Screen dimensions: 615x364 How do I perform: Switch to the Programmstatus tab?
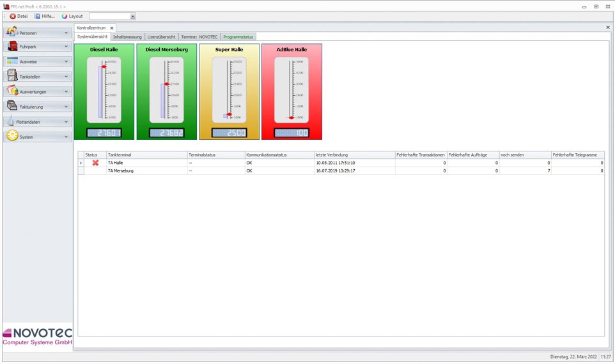pos(238,37)
